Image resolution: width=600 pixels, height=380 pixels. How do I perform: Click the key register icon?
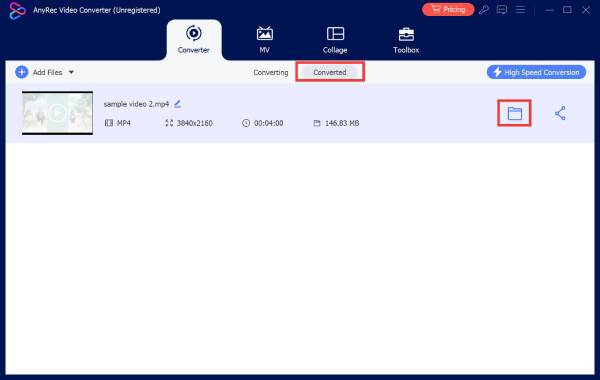pos(484,10)
